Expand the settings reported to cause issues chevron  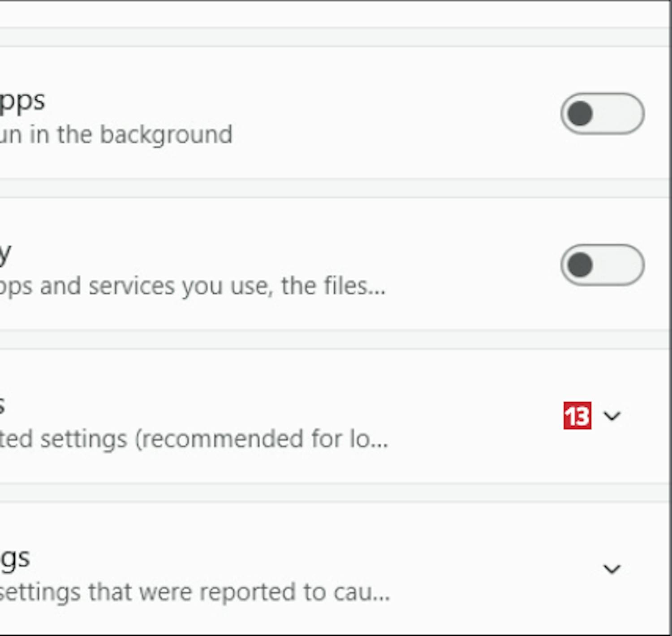612,569
